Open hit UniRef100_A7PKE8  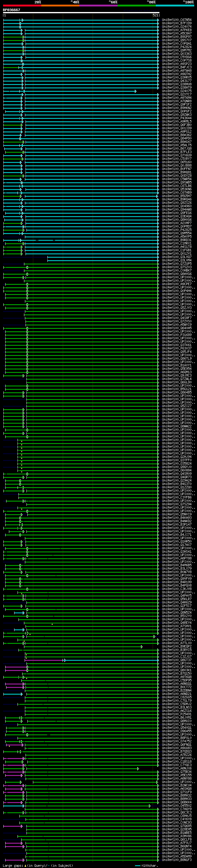coord(177,30)
